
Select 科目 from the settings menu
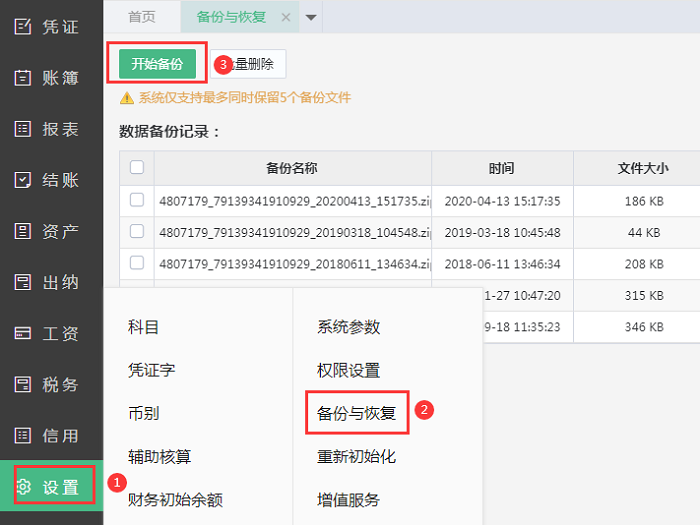[143, 327]
